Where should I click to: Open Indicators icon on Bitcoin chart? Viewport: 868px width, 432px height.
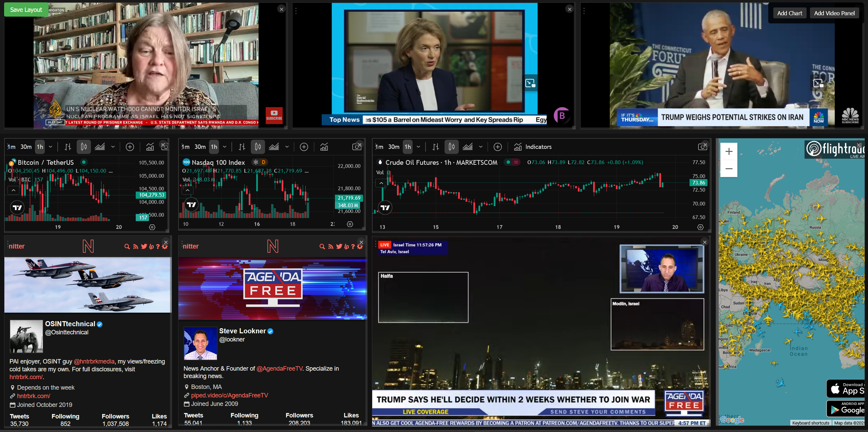click(x=150, y=147)
